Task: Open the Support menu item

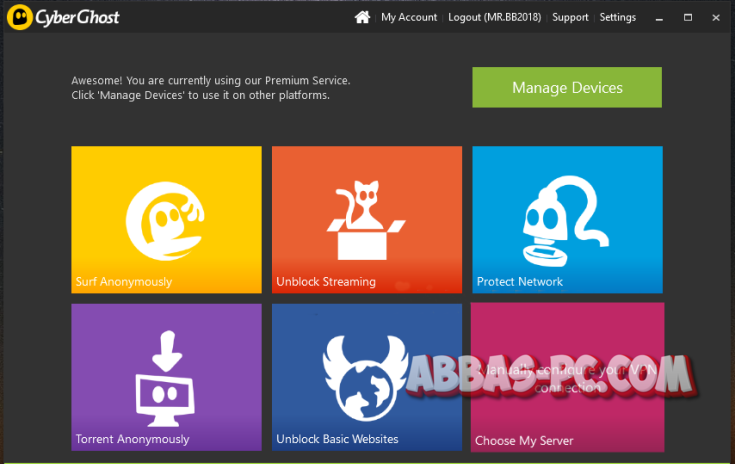Action: pyautogui.click(x=570, y=17)
